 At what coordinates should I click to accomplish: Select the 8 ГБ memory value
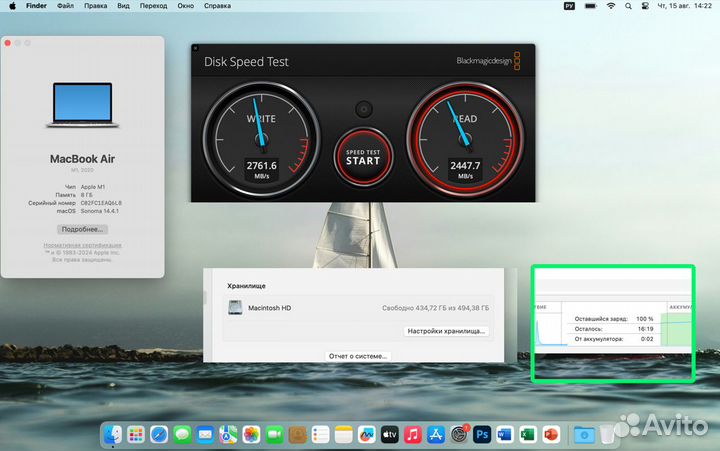[86, 195]
